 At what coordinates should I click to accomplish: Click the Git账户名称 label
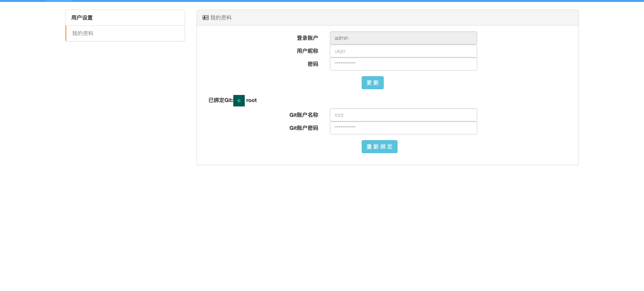(303, 115)
